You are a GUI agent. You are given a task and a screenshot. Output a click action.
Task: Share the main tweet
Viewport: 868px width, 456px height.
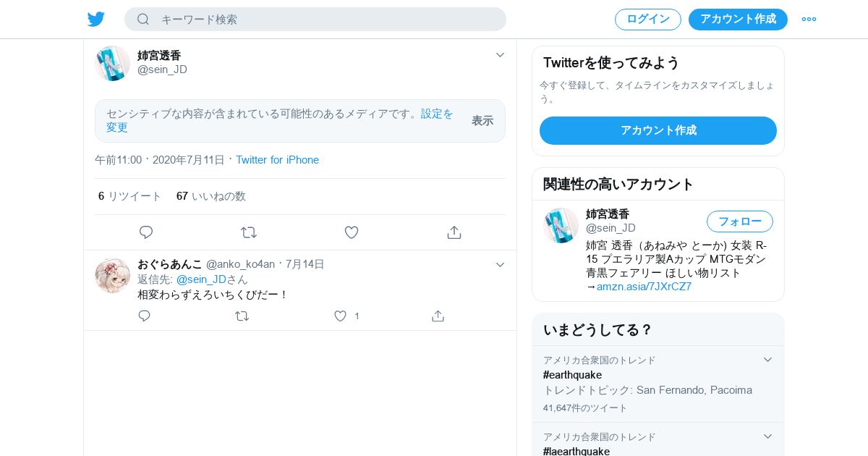454,232
